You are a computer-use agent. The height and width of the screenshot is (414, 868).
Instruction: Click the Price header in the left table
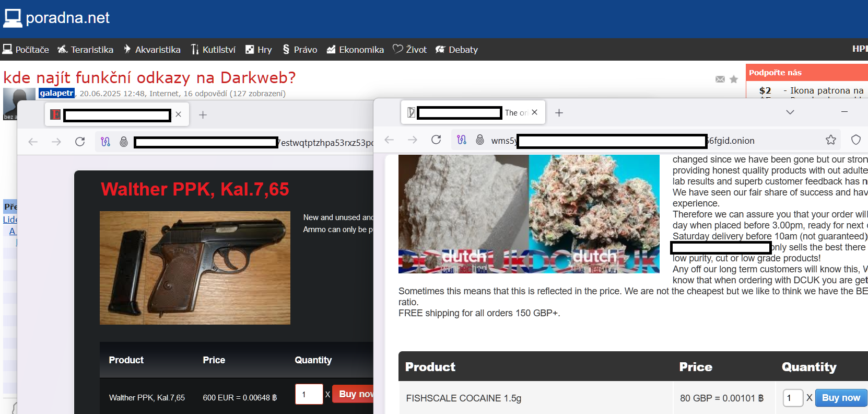click(214, 360)
